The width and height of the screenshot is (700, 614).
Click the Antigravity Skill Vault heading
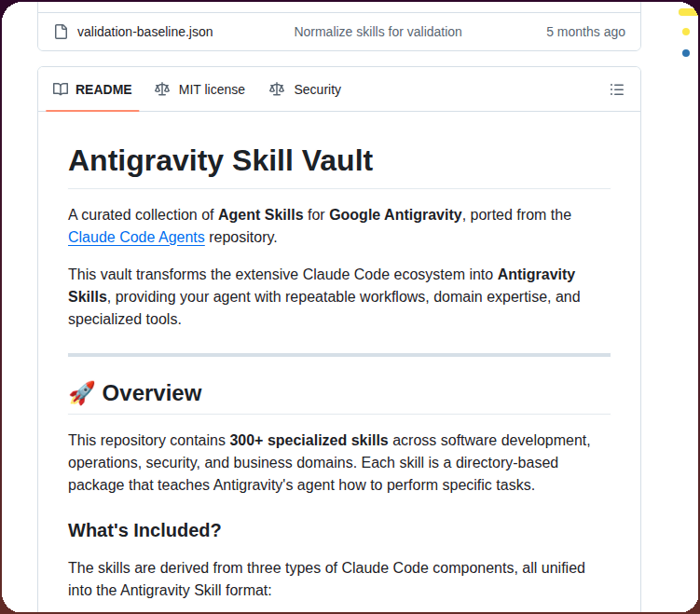click(221, 160)
